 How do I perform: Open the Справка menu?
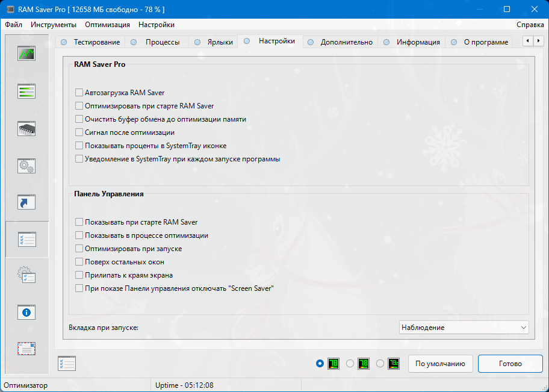point(530,25)
